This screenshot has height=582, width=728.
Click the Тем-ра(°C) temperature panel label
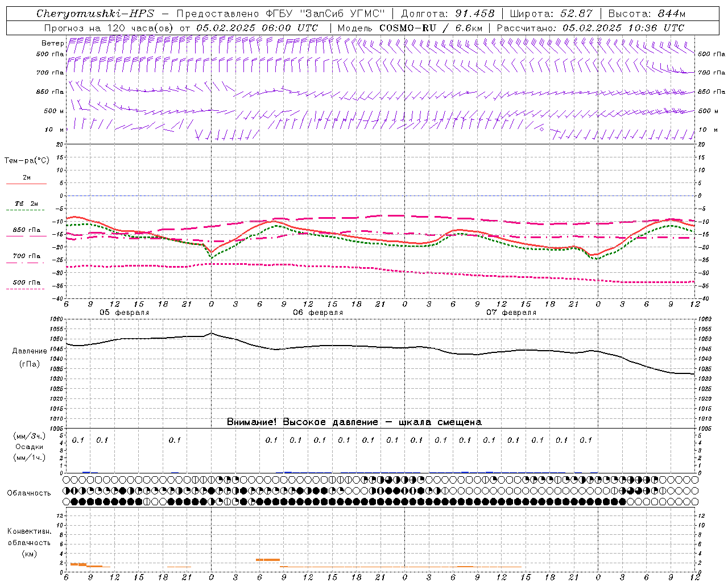pos(27,161)
